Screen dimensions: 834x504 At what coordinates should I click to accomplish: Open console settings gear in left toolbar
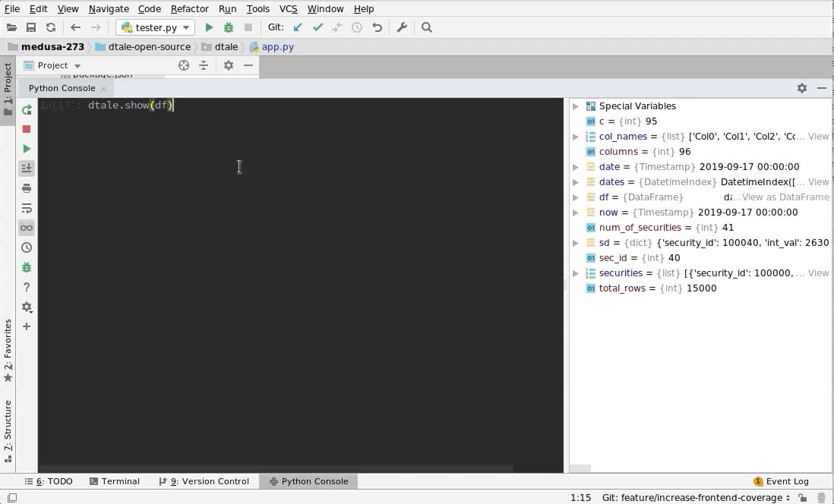pos(27,307)
